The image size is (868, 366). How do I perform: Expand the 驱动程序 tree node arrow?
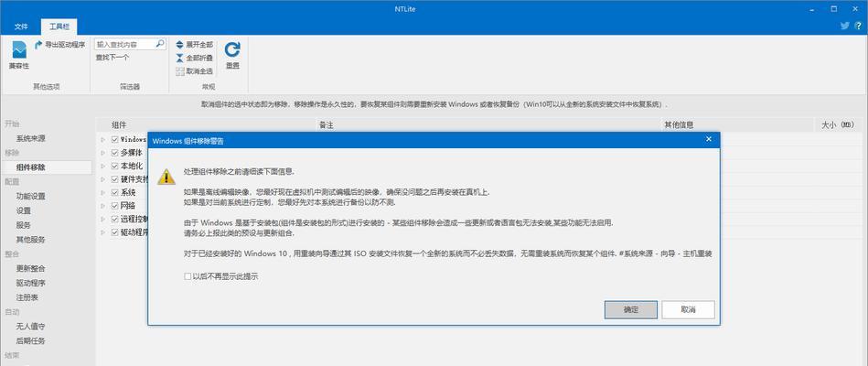click(x=103, y=232)
